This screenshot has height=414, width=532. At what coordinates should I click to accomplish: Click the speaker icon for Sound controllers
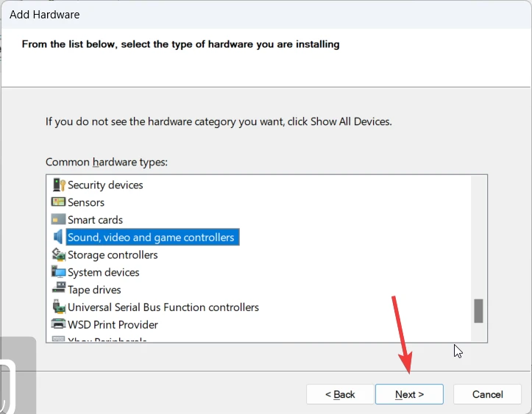[x=58, y=237]
